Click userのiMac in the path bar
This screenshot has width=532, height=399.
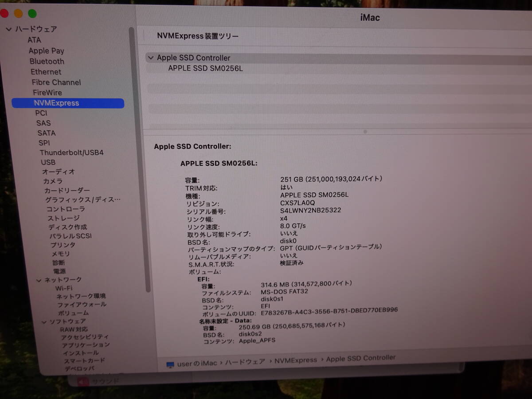[197, 364]
